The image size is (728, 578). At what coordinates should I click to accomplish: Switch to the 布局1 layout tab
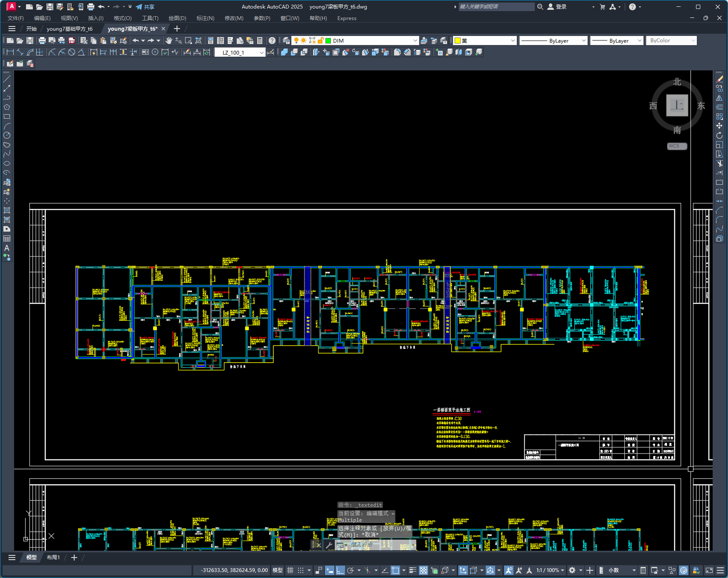tap(53, 558)
